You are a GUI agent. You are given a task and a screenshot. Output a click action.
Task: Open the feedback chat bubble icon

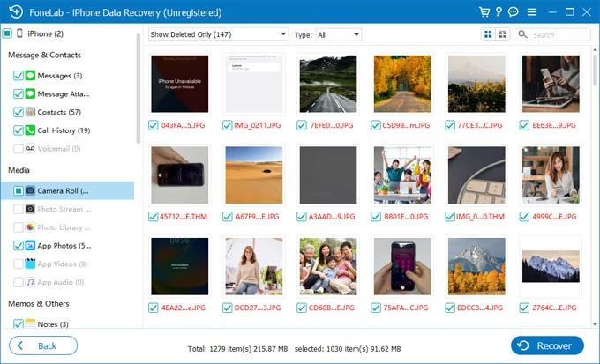pyautogui.click(x=514, y=12)
